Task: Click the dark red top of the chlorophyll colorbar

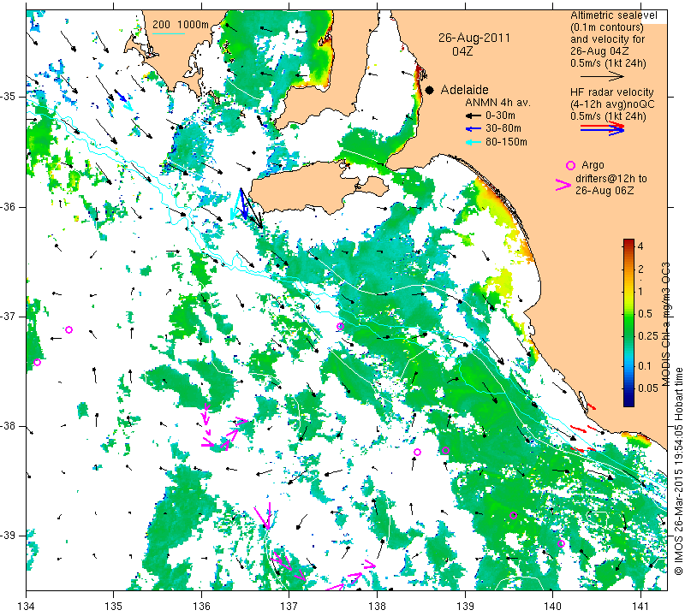Action: click(x=628, y=242)
